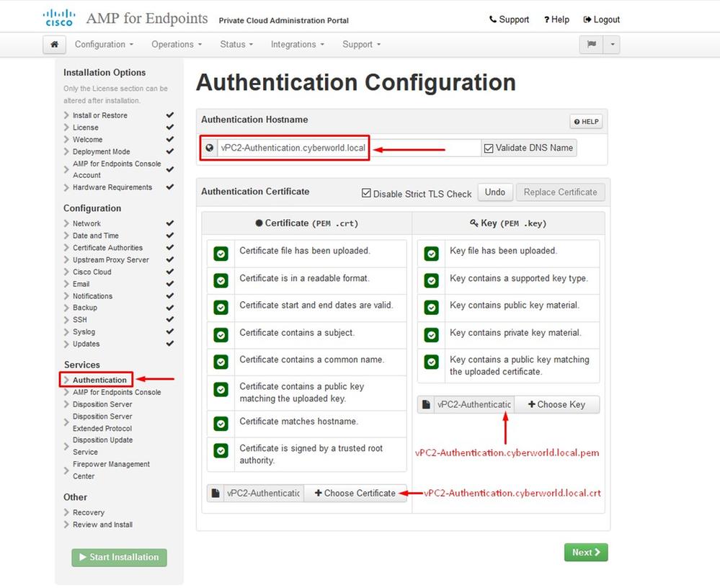Click green check for 'Certificate contains a subject'
The height and width of the screenshot is (588, 720).
[x=221, y=335]
